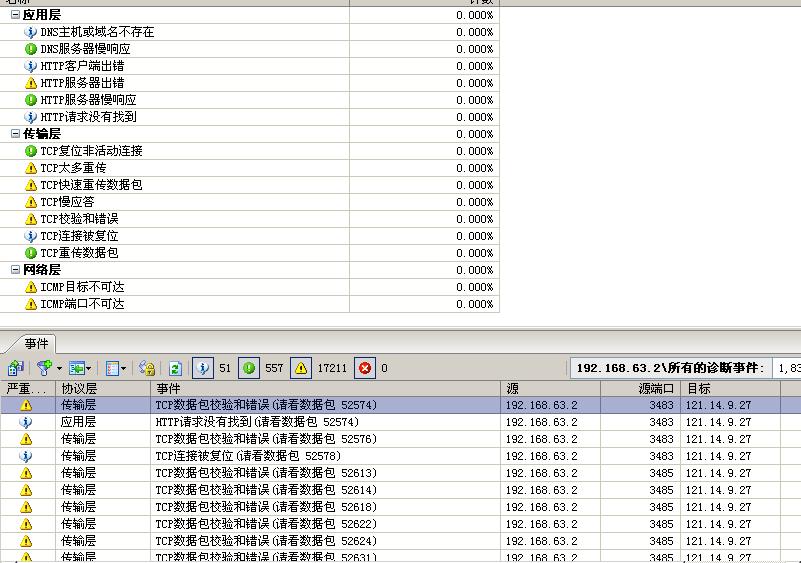Click the first building icon in events toolbar
Screen dimensions: 801x563
point(16,367)
